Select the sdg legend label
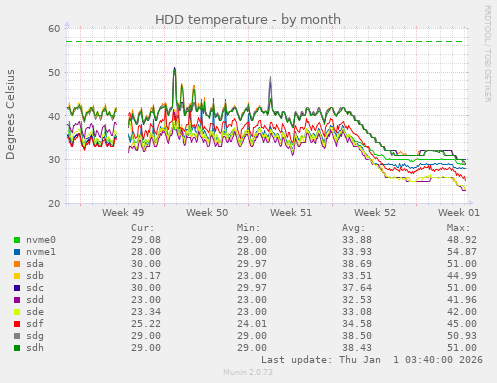Image resolution: width=497 pixels, height=383 pixels. [35, 336]
